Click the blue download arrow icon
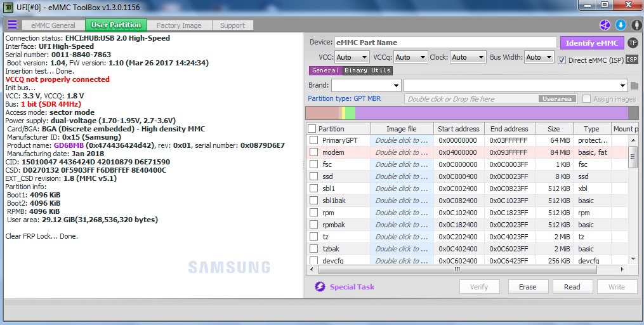This screenshot has height=325, width=644. click(621, 25)
